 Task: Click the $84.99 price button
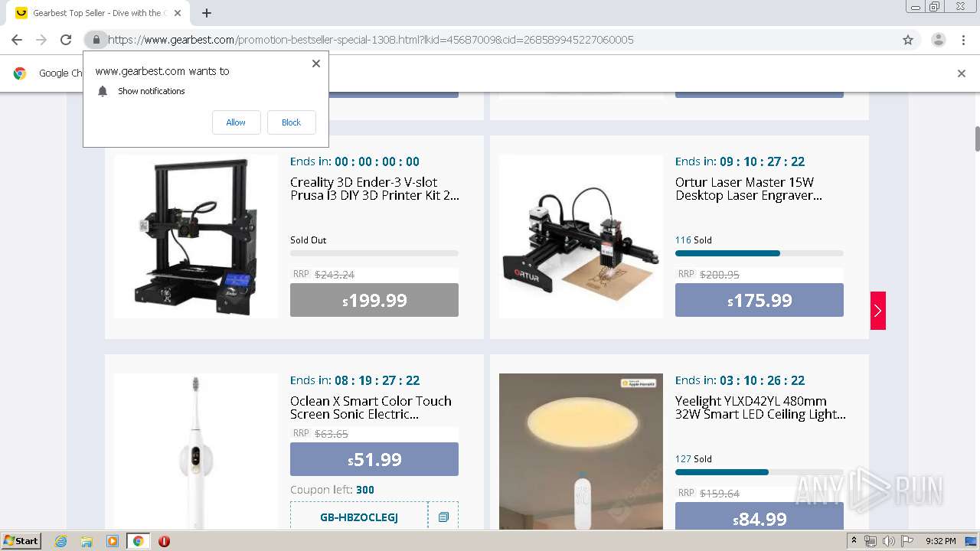(759, 517)
